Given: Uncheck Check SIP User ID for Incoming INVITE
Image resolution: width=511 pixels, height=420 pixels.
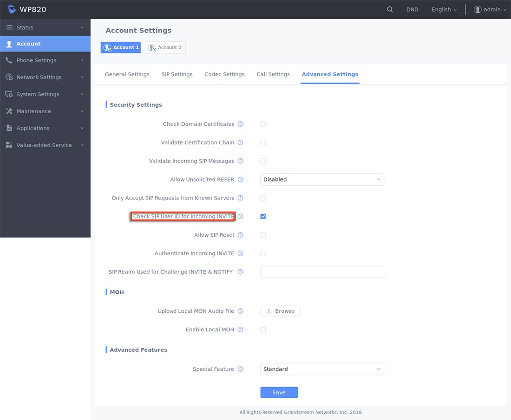Looking at the screenshot, I should tap(263, 217).
